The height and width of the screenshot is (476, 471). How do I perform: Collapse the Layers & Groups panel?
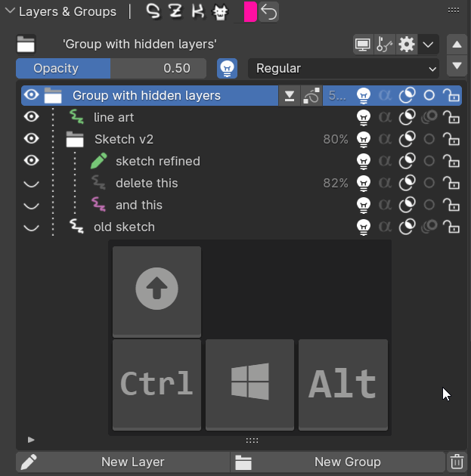(10, 11)
